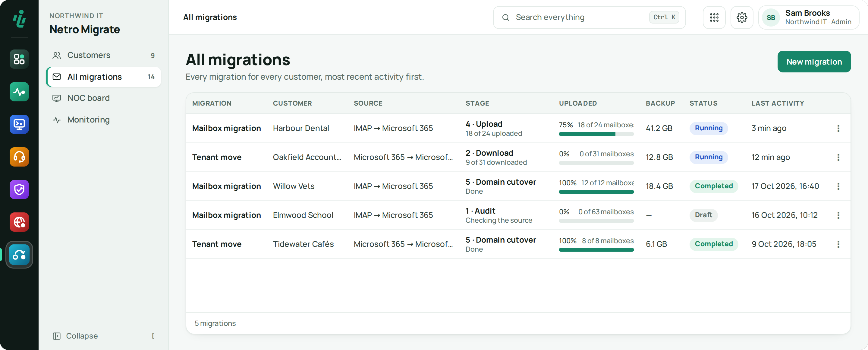Click the New migration button

[x=814, y=62]
